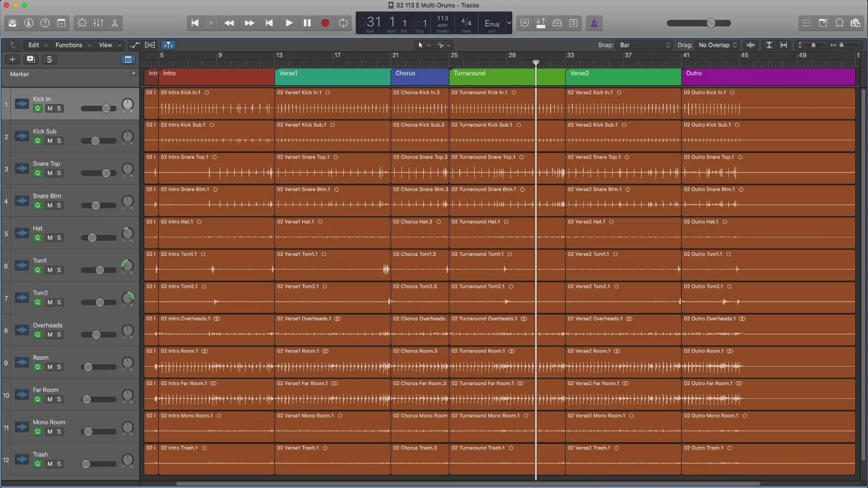Select the Turnaround marker

(x=507, y=77)
